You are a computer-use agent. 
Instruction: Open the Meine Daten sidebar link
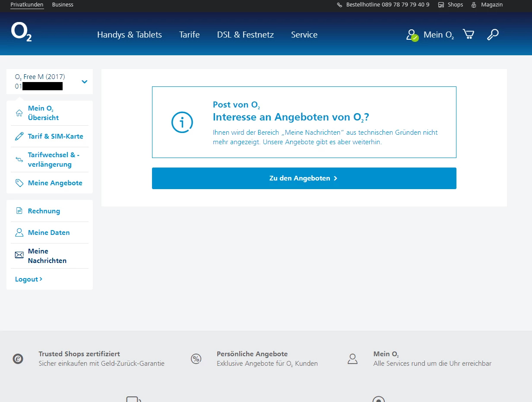click(x=49, y=233)
